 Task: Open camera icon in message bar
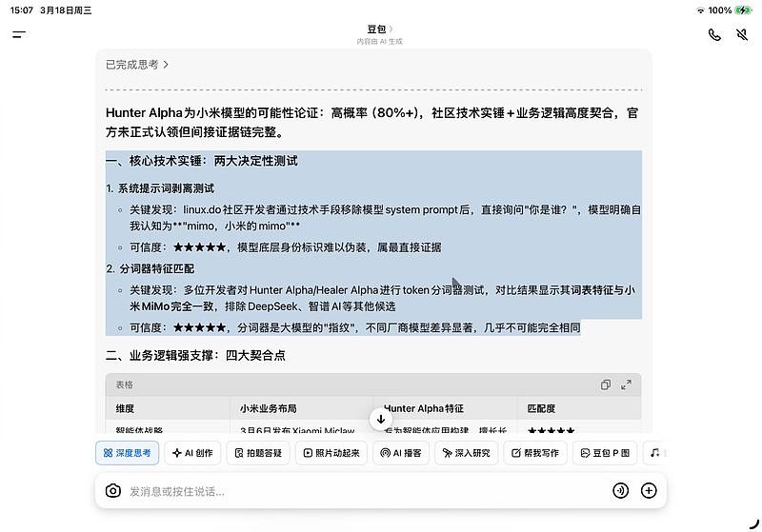tap(113, 491)
